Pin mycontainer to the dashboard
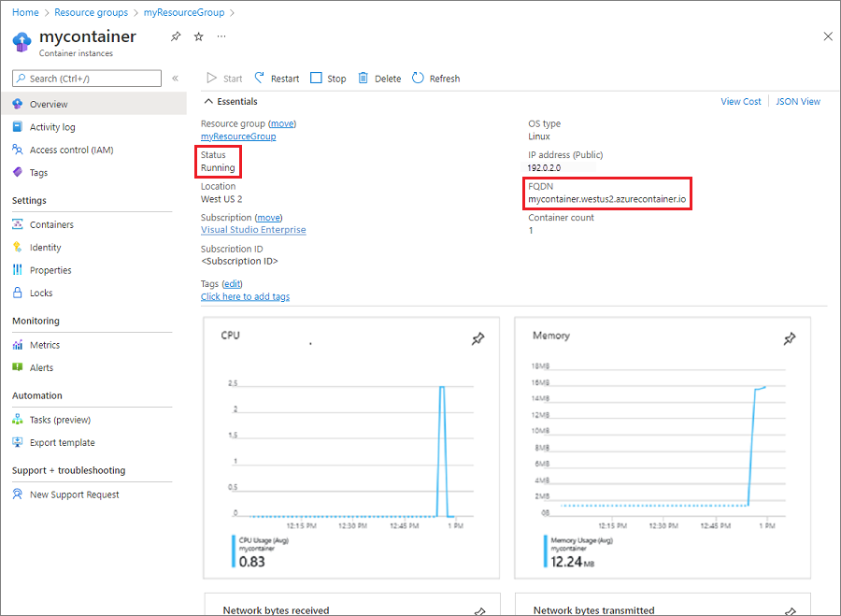Screen dimensions: 841x616 [x=175, y=37]
